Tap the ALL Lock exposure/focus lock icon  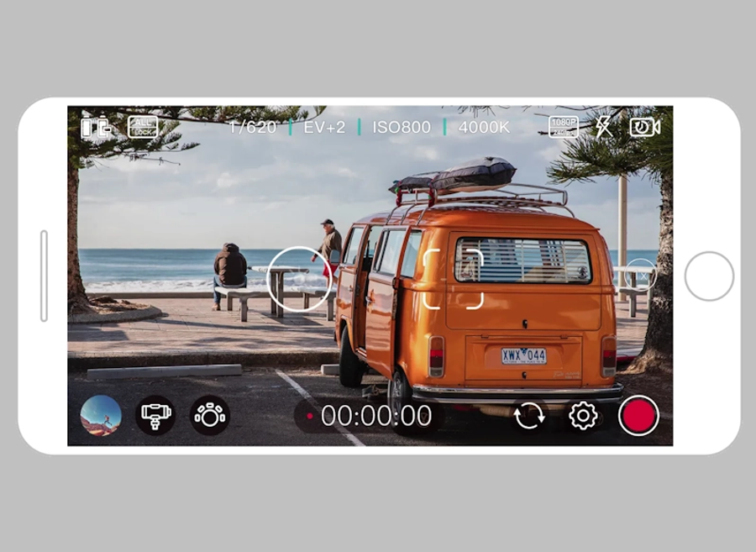(x=142, y=127)
